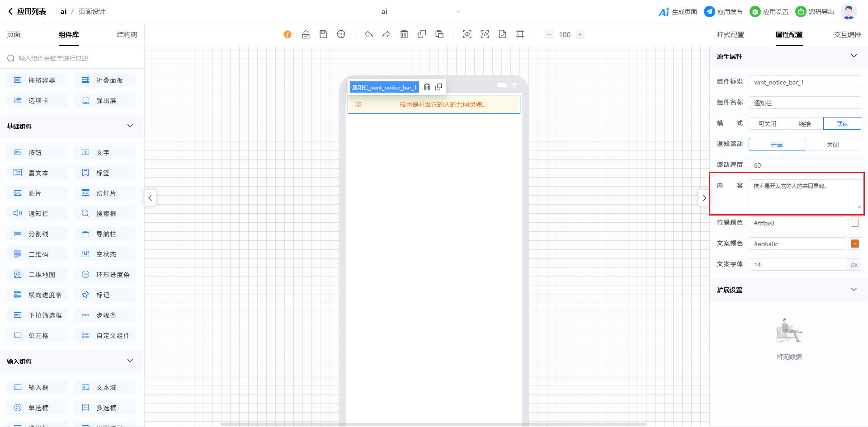Collapse the 基础组件 section
The width and height of the screenshot is (868, 427).
point(130,126)
